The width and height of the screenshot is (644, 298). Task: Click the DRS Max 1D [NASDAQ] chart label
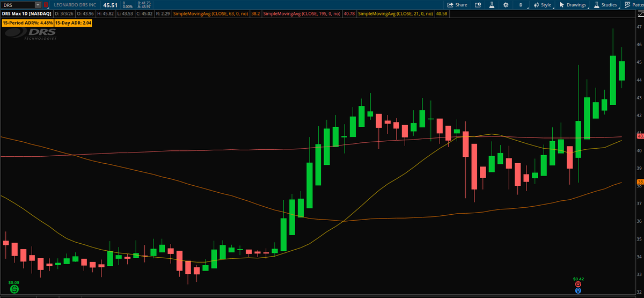tap(26, 13)
